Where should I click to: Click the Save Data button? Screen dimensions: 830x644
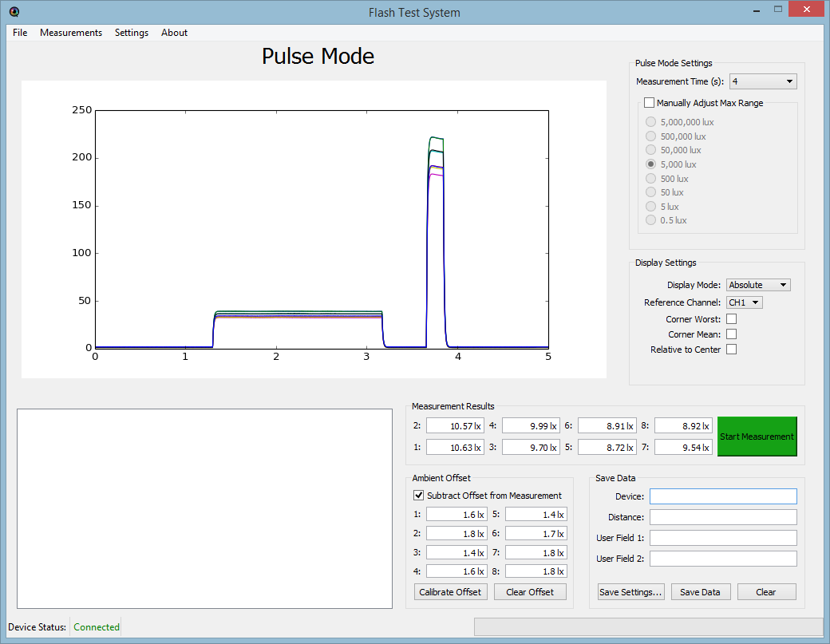coord(701,592)
